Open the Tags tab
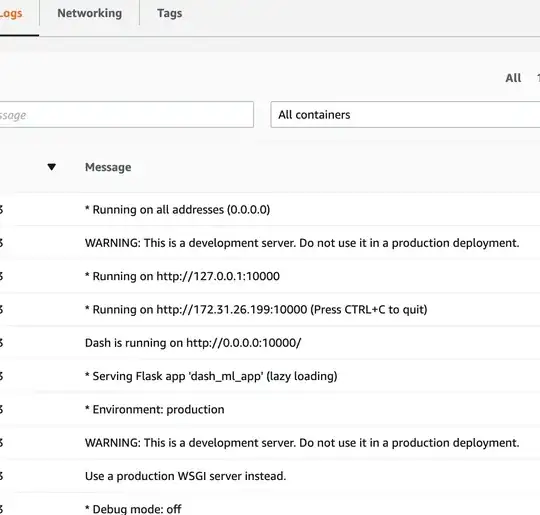The width and height of the screenshot is (540, 515). (x=169, y=13)
